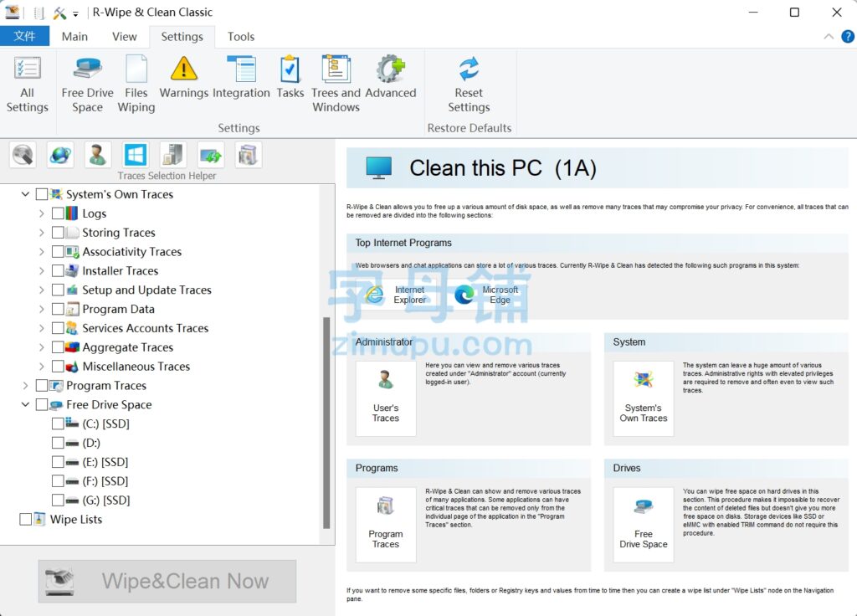This screenshot has width=857, height=616.
Task: Check the (F:) [SSD] drive checkbox
Action: [x=58, y=481]
